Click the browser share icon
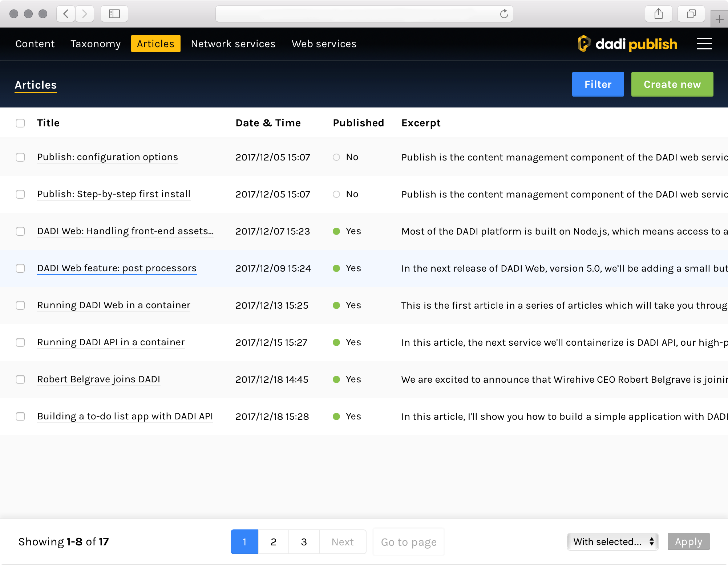 (x=658, y=14)
